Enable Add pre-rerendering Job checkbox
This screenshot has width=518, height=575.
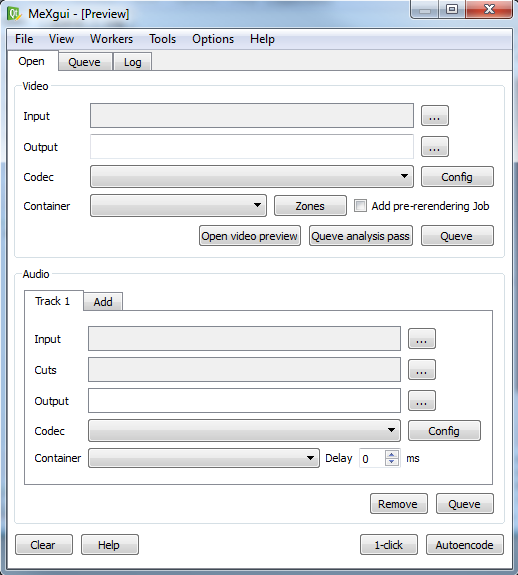pyautogui.click(x=360, y=206)
